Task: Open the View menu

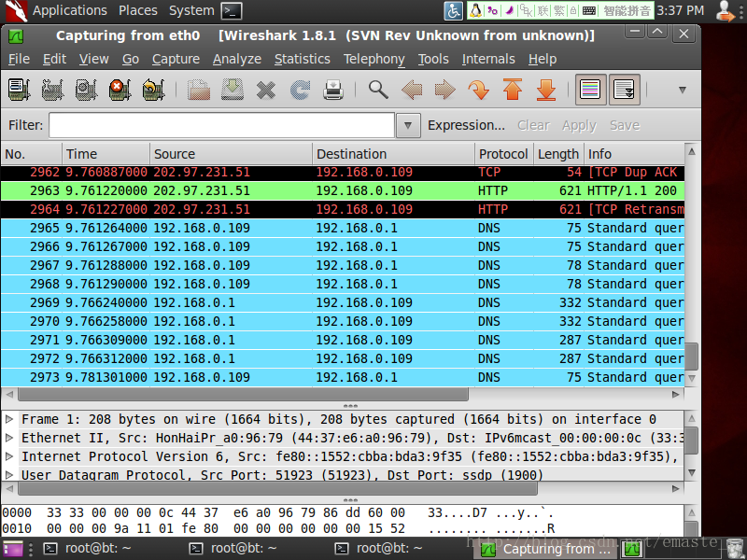Action: pyautogui.click(x=94, y=59)
